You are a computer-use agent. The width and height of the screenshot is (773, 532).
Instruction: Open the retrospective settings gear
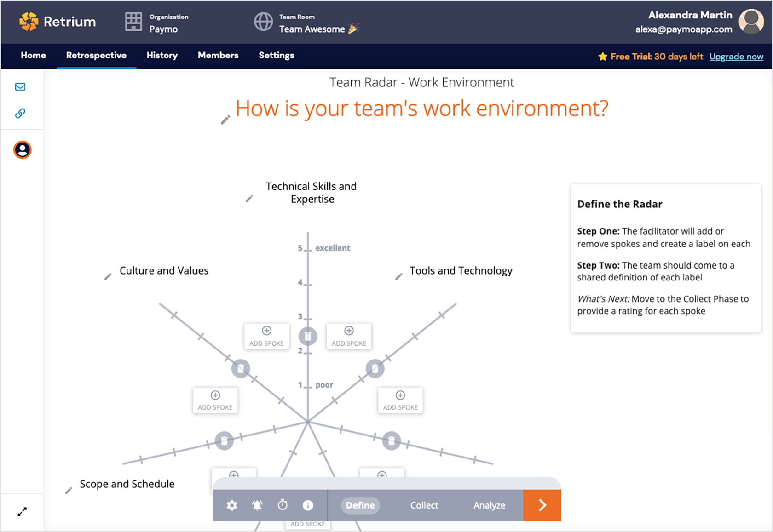(231, 505)
